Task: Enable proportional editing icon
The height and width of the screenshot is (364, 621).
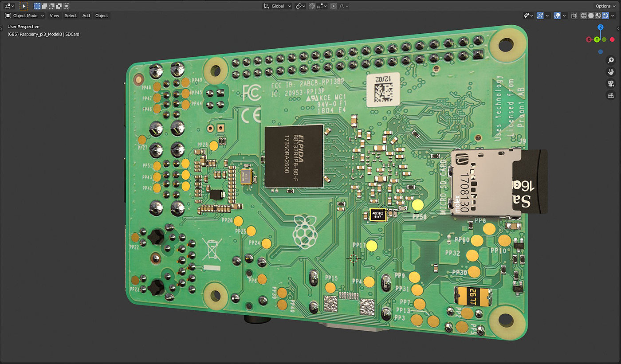Action: pyautogui.click(x=334, y=6)
